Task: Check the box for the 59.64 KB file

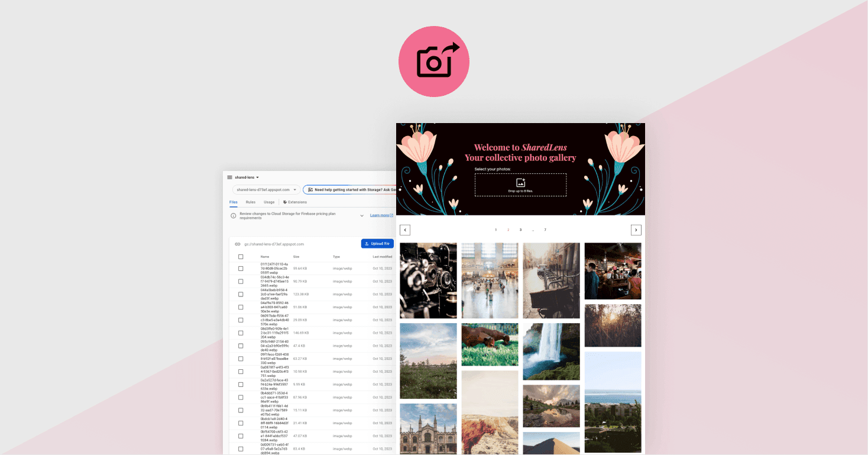Action: pos(241,269)
